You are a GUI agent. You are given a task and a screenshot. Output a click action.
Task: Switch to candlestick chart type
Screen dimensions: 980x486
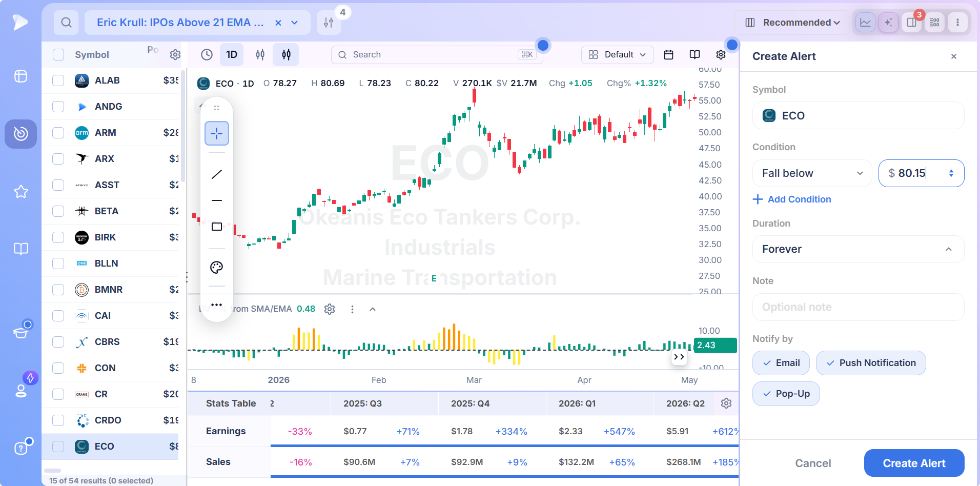click(x=286, y=54)
